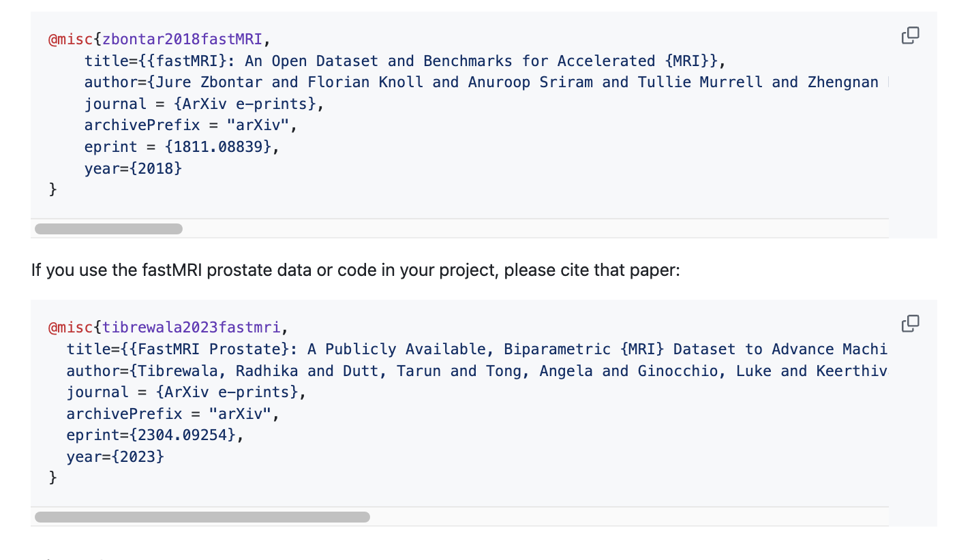Click the second code block's horizontal scrollbar thumb
This screenshot has width=957, height=560.
202,517
